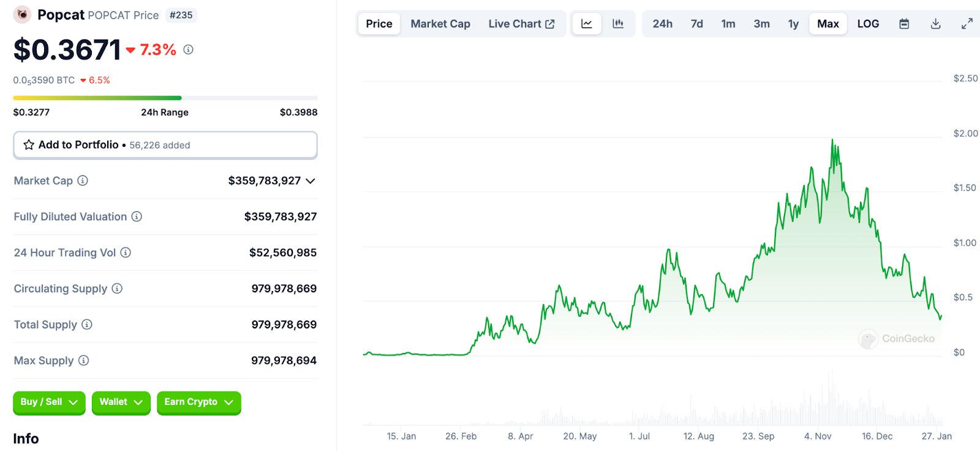Open the Wallet dropdown

click(x=121, y=403)
